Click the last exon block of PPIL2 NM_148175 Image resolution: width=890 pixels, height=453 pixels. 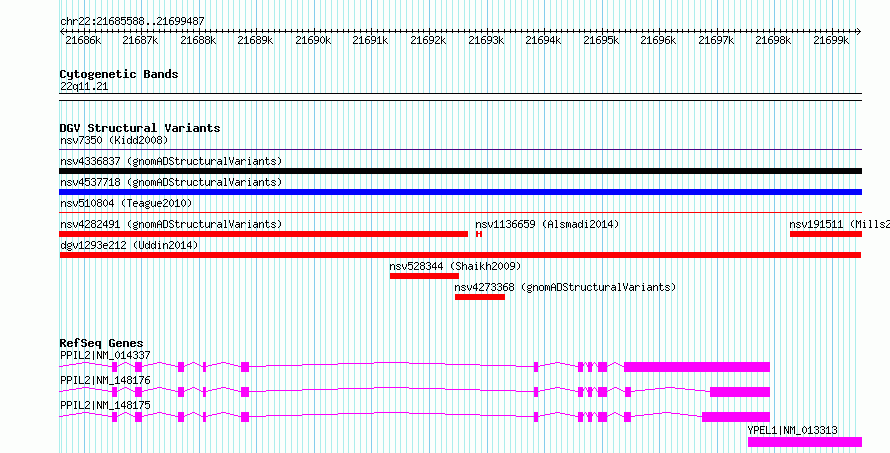tap(736, 417)
